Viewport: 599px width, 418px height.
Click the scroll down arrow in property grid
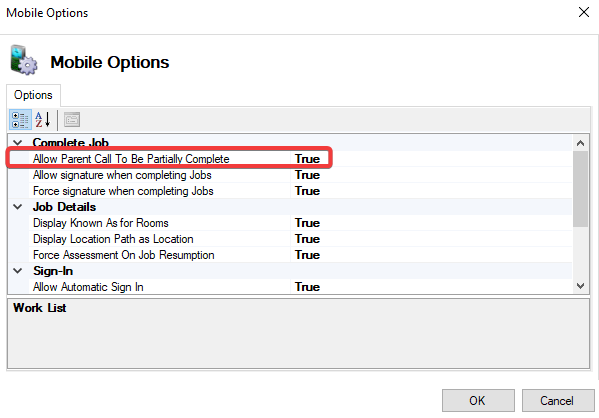pyautogui.click(x=581, y=286)
